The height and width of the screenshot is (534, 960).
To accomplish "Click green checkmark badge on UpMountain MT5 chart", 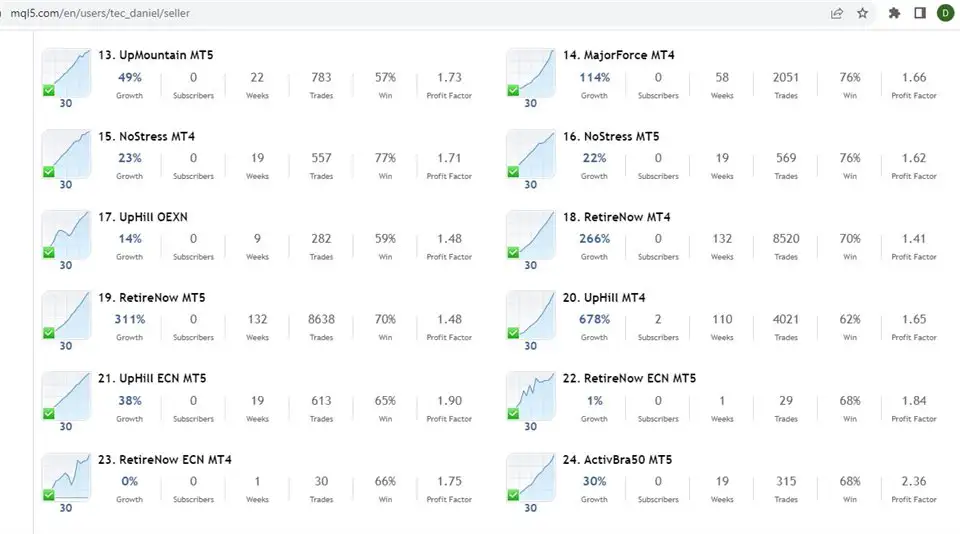I will tap(49, 90).
